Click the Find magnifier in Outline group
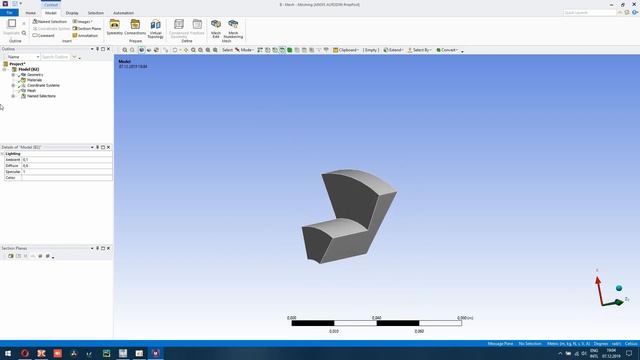 [x=24, y=33]
